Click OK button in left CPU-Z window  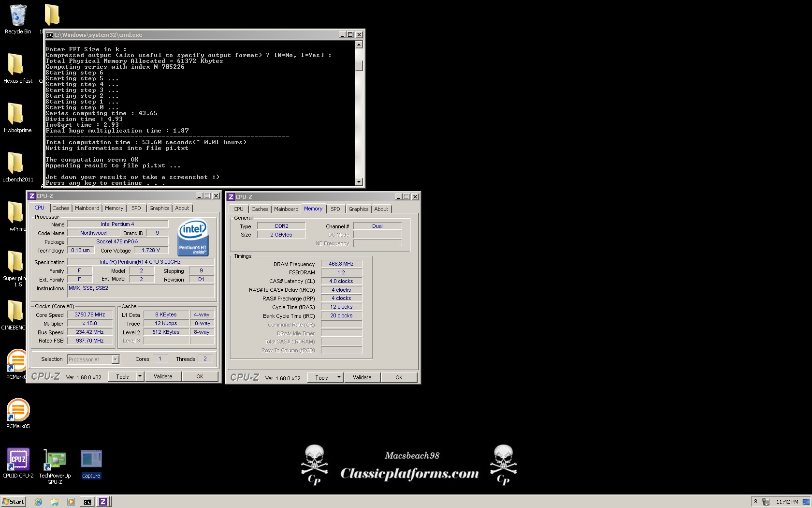click(200, 376)
